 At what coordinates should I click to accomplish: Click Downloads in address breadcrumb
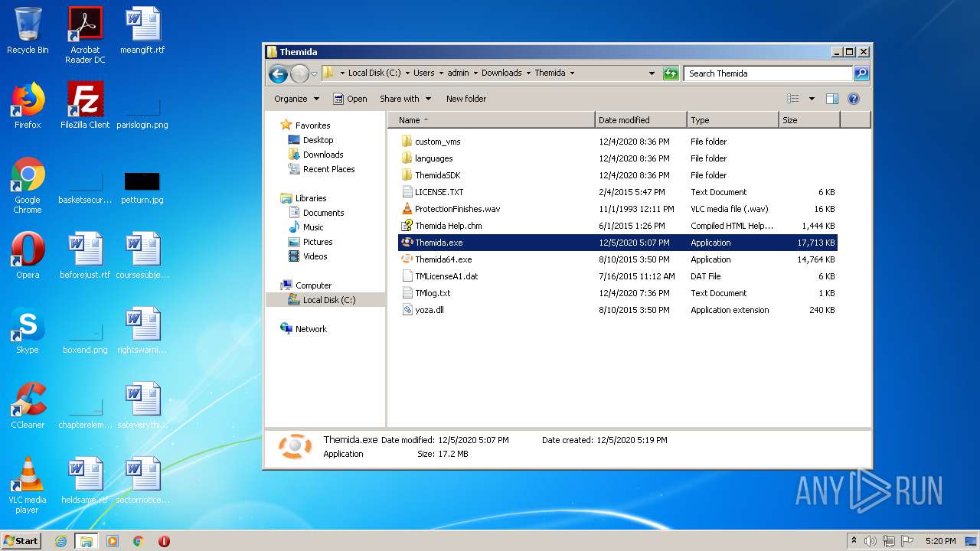(x=501, y=73)
